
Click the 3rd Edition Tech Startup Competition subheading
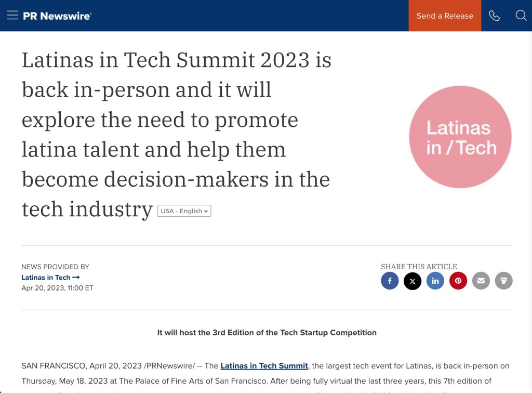pos(267,333)
